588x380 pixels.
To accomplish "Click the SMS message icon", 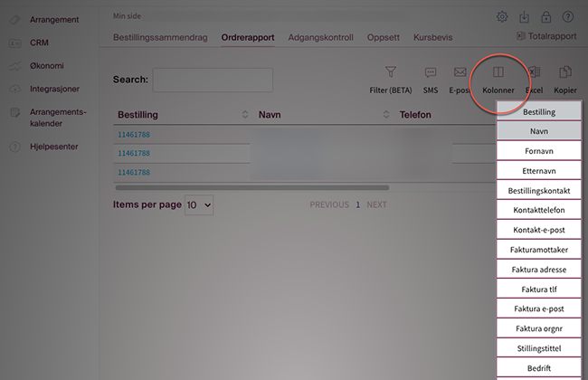I will pyautogui.click(x=431, y=72).
